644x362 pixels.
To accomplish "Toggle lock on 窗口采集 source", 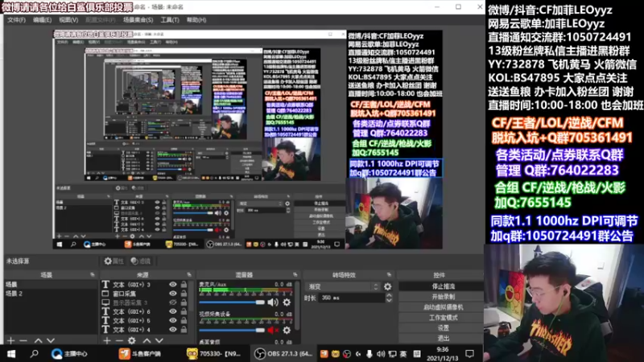I will point(184,294).
